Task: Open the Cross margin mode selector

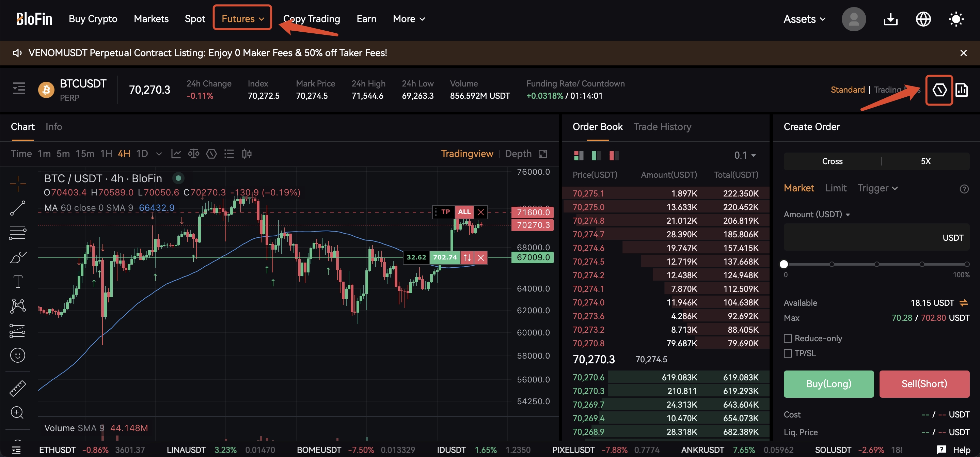Action: (x=833, y=161)
